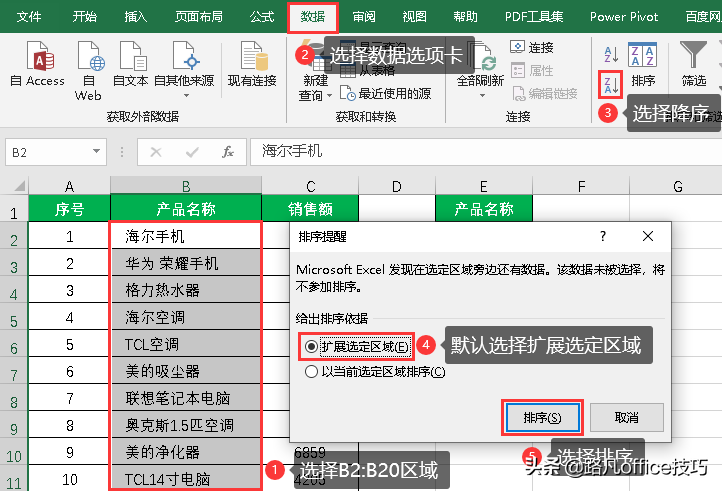Click 编辑链接 icon
The width and height of the screenshot is (722, 491).
coord(518,94)
